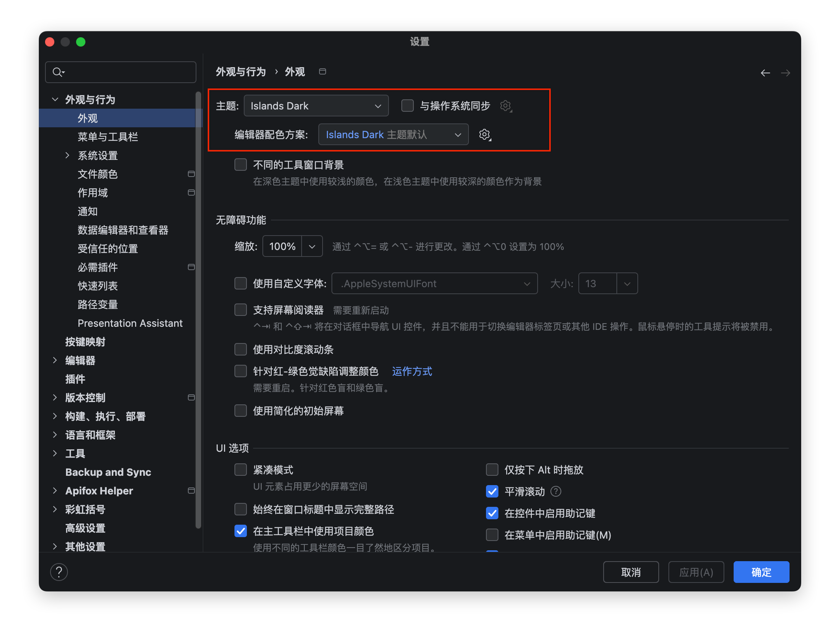Screen dimensions: 840x638
Task: Focus the settings search field
Action: pyautogui.click(x=121, y=72)
